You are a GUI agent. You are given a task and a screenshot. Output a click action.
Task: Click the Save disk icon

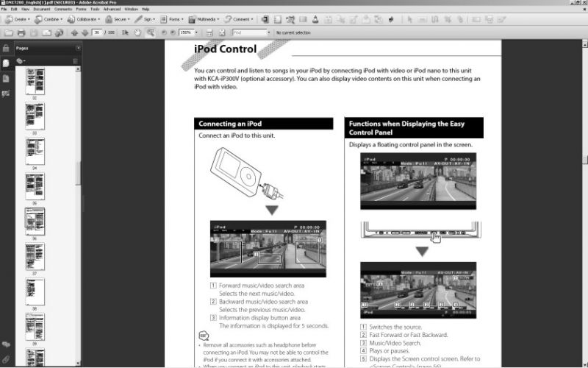click(x=34, y=32)
